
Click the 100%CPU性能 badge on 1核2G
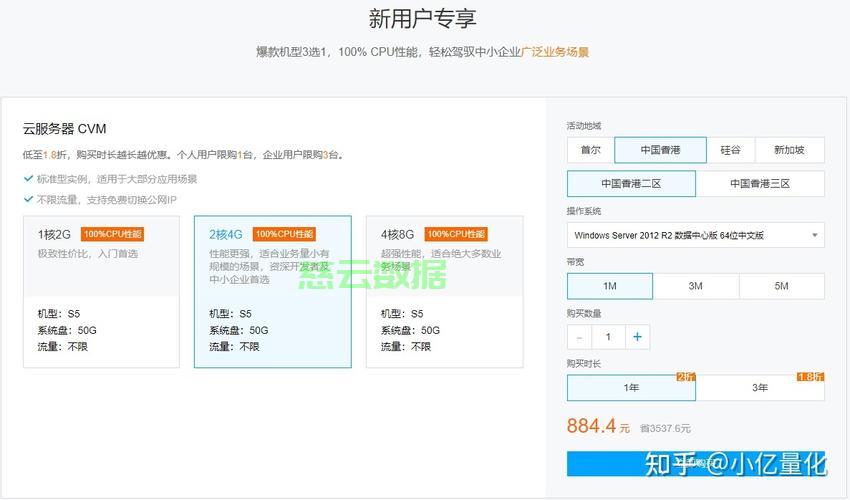(x=113, y=234)
